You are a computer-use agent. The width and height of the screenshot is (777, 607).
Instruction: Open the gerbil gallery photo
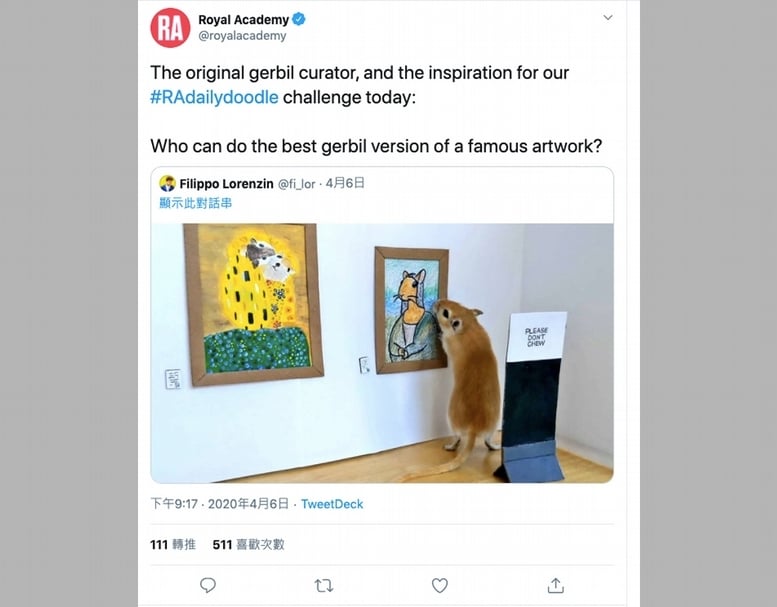point(382,353)
